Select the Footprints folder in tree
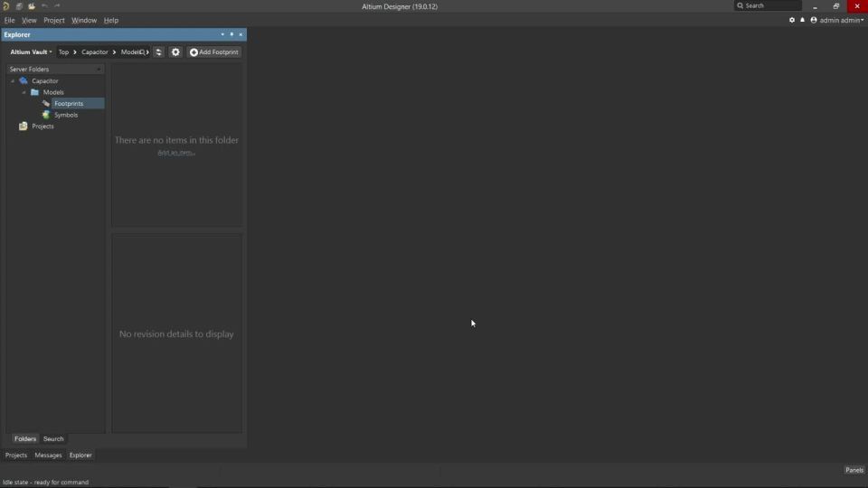The width and height of the screenshot is (868, 488). point(69,103)
